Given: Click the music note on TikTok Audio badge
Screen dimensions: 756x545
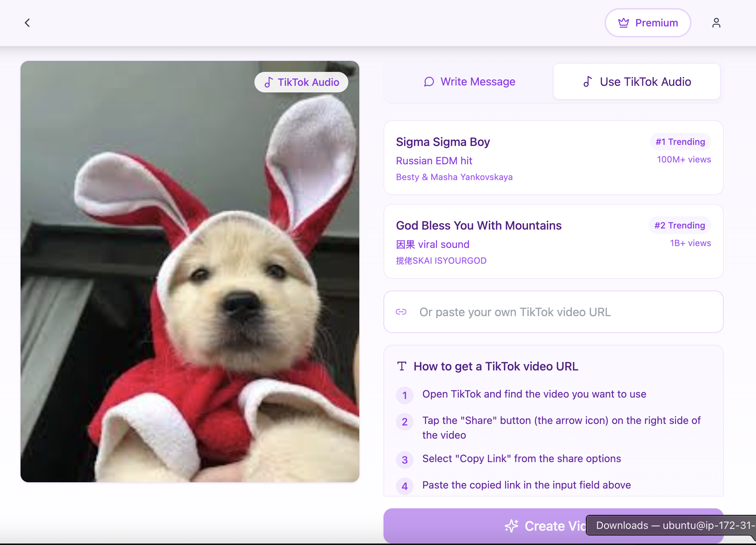Looking at the screenshot, I should (269, 82).
